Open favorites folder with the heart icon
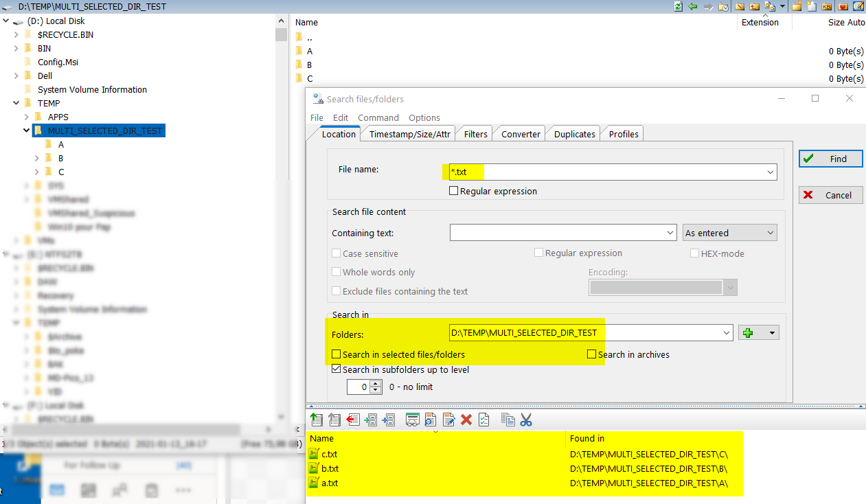This screenshot has width=866, height=504. click(x=843, y=6)
